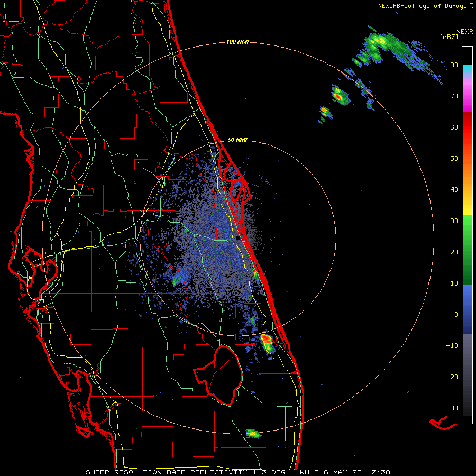Click the -20 value on dBZ scale

click(x=452, y=377)
